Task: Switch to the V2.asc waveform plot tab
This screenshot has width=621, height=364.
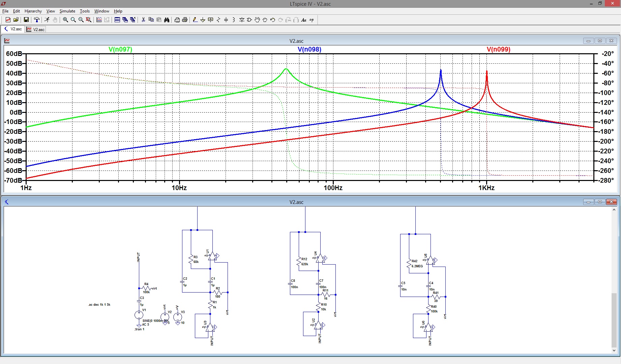Action: (35, 29)
